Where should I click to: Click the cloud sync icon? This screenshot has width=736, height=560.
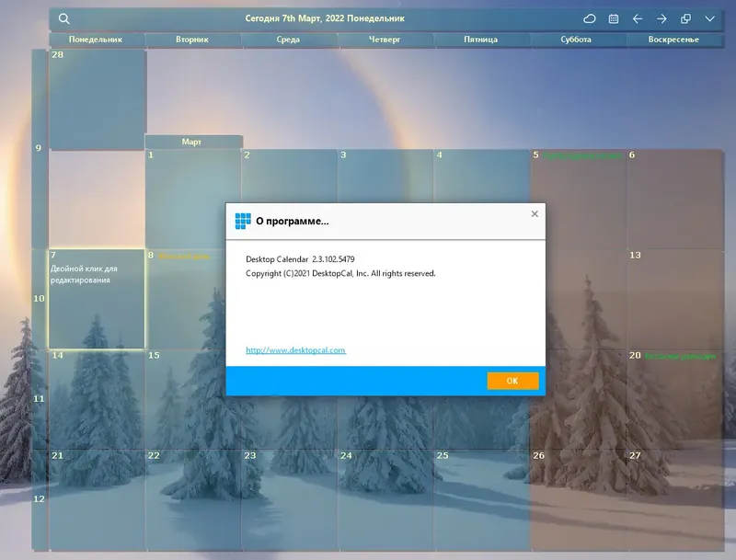pyautogui.click(x=589, y=18)
